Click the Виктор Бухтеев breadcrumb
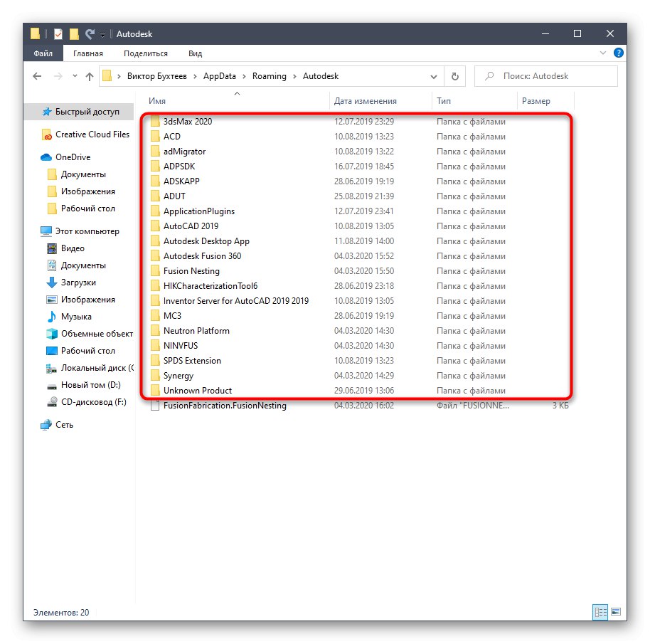650x644 pixels. click(x=156, y=76)
